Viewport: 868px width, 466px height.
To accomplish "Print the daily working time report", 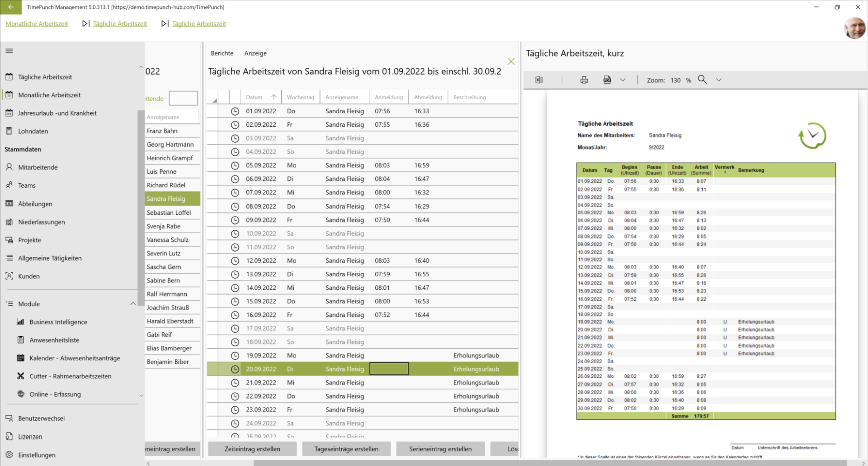I will pyautogui.click(x=584, y=80).
